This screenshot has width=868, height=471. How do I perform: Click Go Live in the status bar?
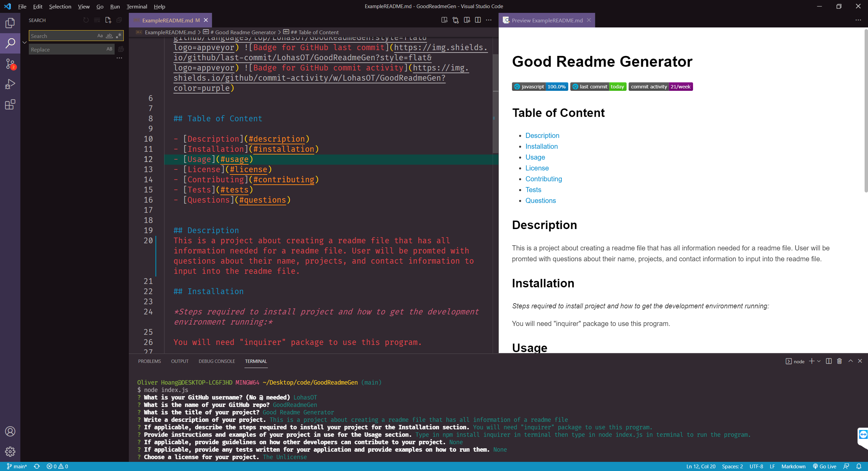(824, 467)
